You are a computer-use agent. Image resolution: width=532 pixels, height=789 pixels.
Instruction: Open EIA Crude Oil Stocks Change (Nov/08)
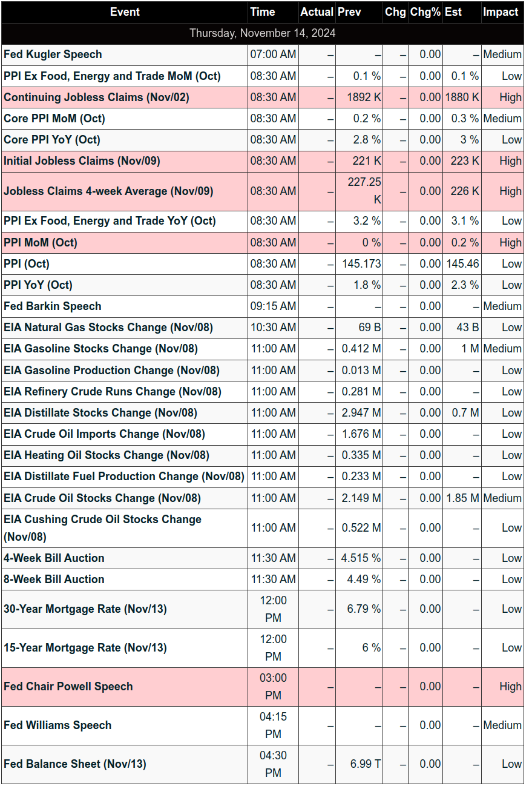pyautogui.click(x=102, y=498)
